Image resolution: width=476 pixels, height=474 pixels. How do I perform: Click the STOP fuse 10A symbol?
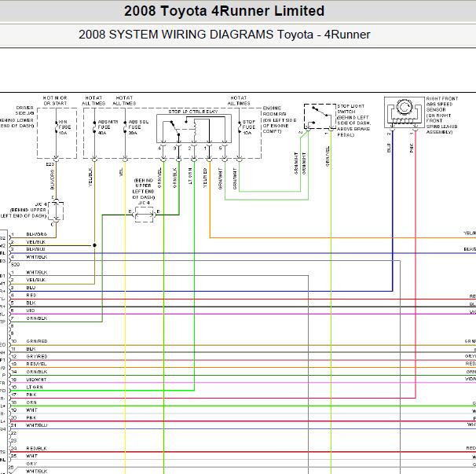240,127
